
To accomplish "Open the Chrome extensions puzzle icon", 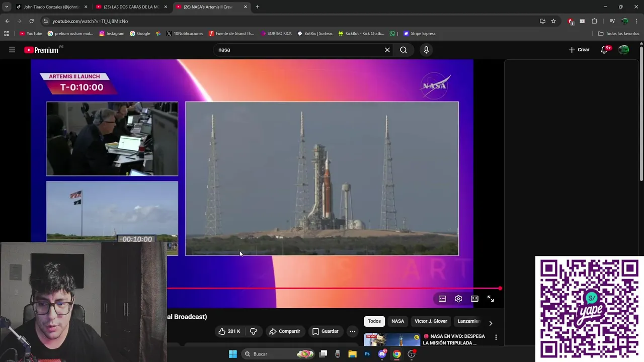I will [595, 21].
